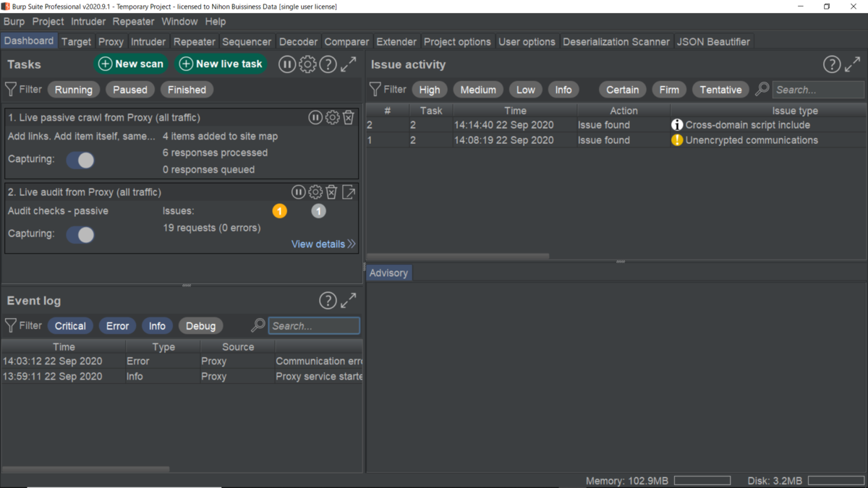The height and width of the screenshot is (488, 868).
Task: Open task settings gear in the Tasks header
Action: pyautogui.click(x=307, y=64)
